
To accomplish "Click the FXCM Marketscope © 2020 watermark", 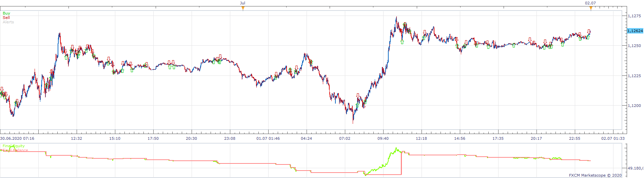I will click(595, 175).
